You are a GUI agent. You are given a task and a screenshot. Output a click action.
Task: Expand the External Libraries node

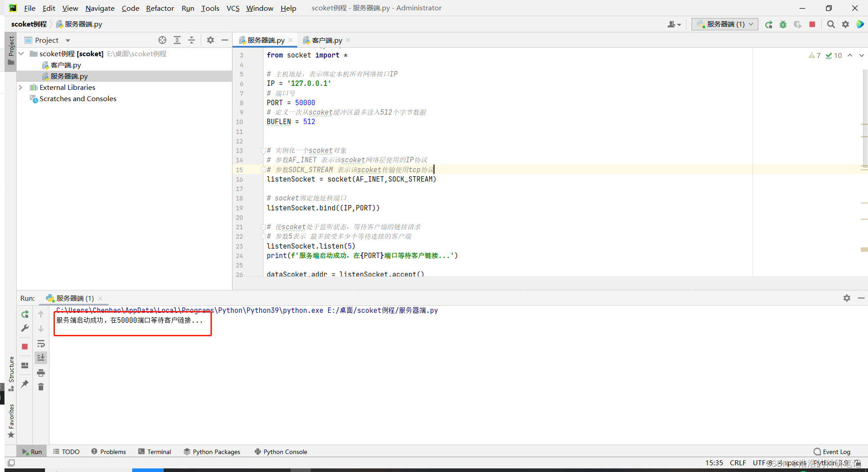point(21,87)
